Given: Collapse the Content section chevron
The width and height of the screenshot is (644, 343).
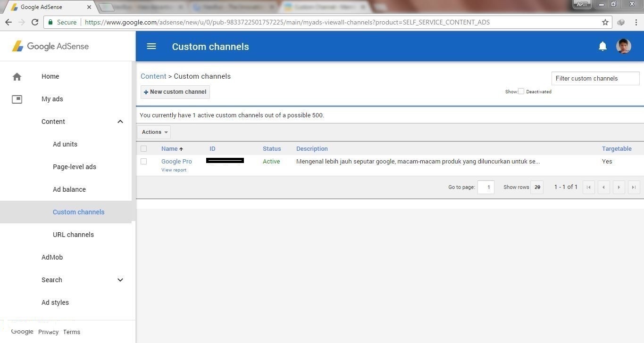Looking at the screenshot, I should (120, 122).
